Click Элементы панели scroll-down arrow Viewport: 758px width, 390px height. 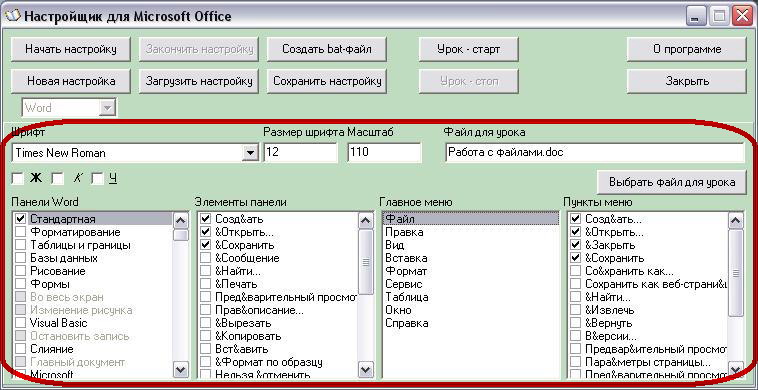click(x=366, y=370)
